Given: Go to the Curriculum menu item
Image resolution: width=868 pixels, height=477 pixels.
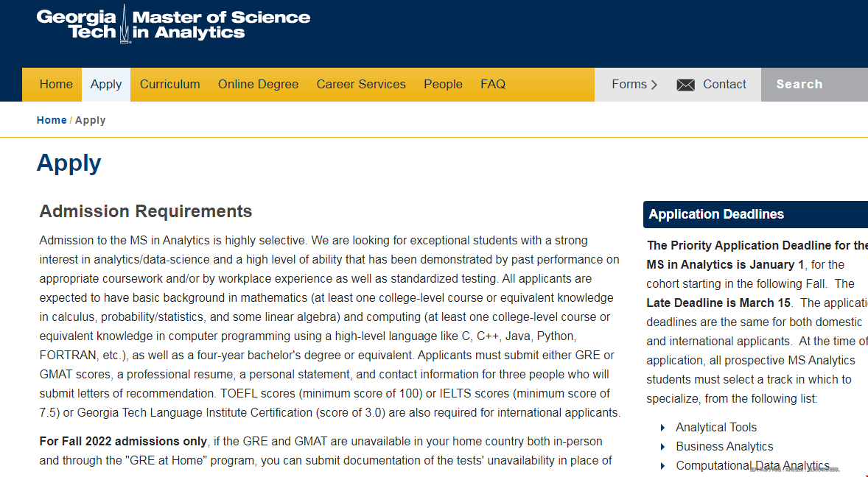Looking at the screenshot, I should click(x=170, y=85).
